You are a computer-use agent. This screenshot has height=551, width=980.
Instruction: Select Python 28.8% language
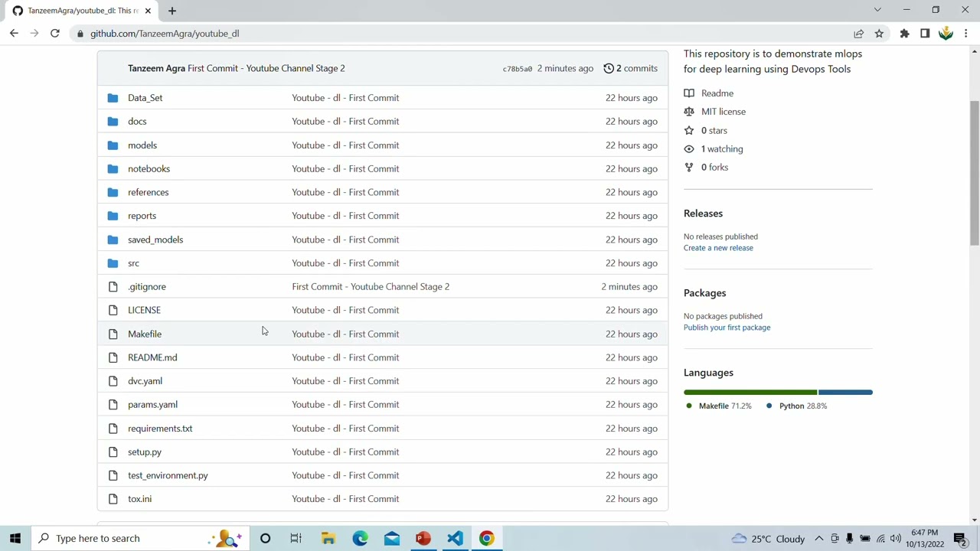coord(796,406)
